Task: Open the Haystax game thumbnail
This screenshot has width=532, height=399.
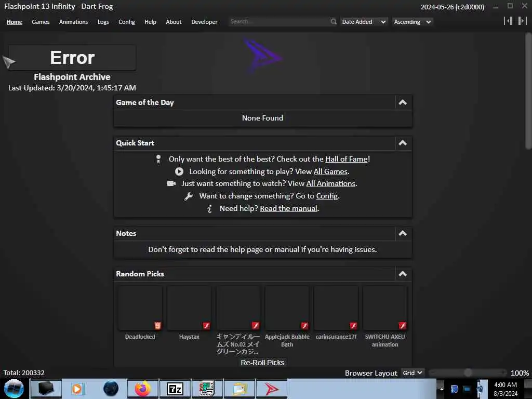Action: pyautogui.click(x=189, y=308)
